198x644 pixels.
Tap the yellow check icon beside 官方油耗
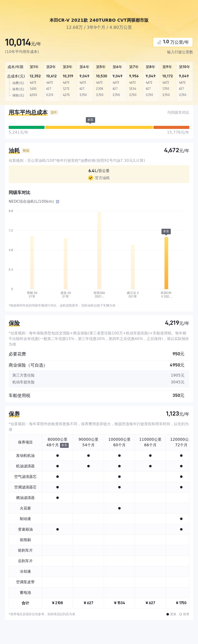(x=91, y=178)
